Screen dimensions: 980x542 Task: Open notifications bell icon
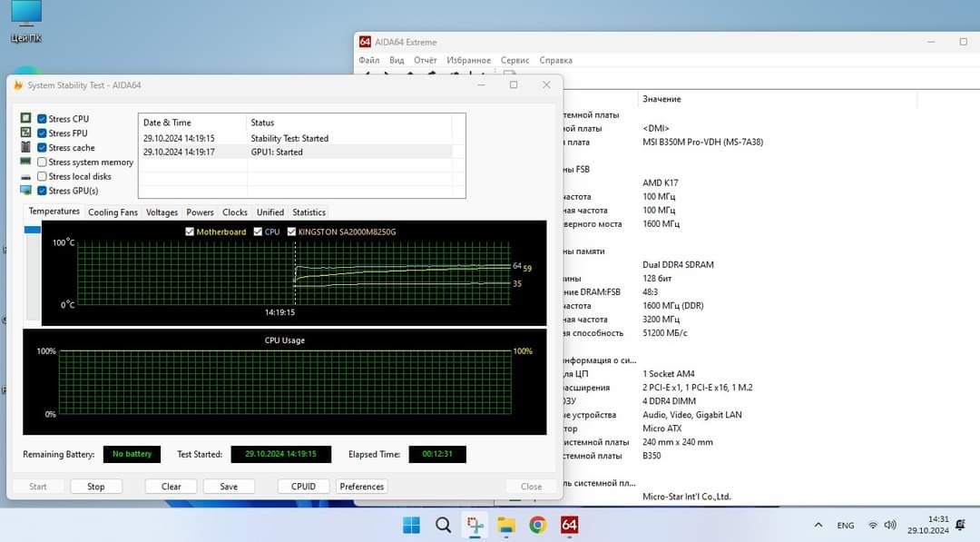pos(961,525)
